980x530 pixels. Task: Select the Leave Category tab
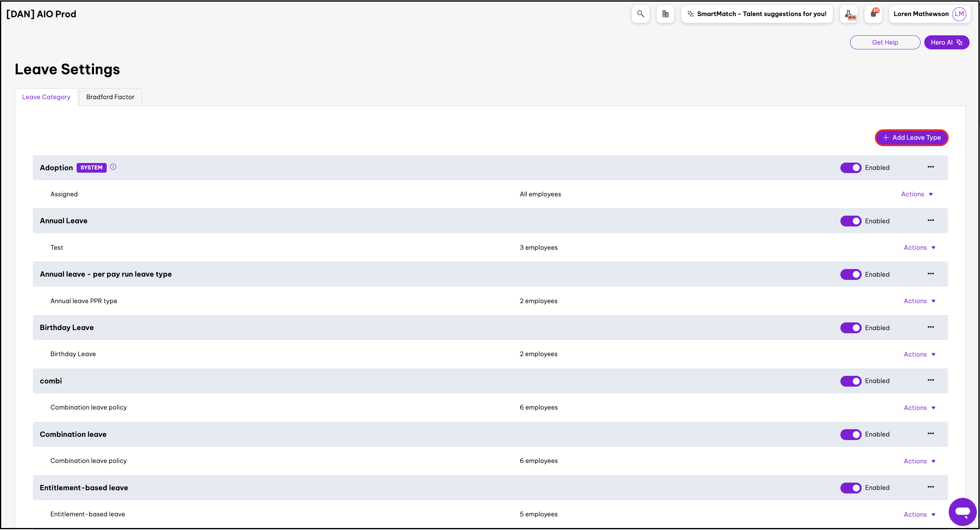point(46,97)
